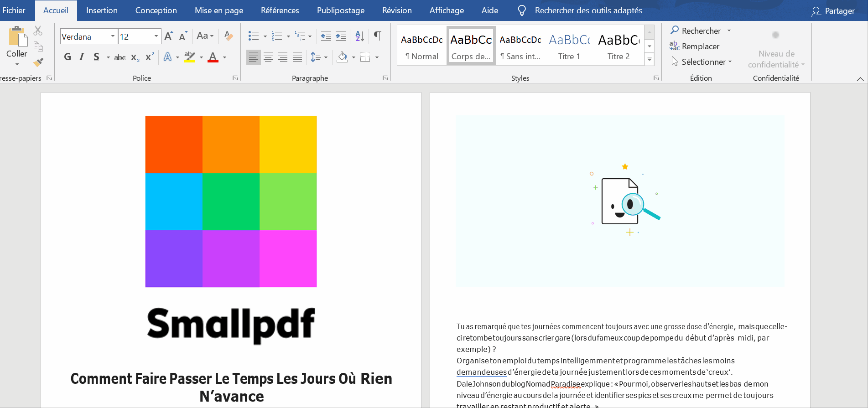Collapse the ribbon with the chevron

(x=860, y=79)
